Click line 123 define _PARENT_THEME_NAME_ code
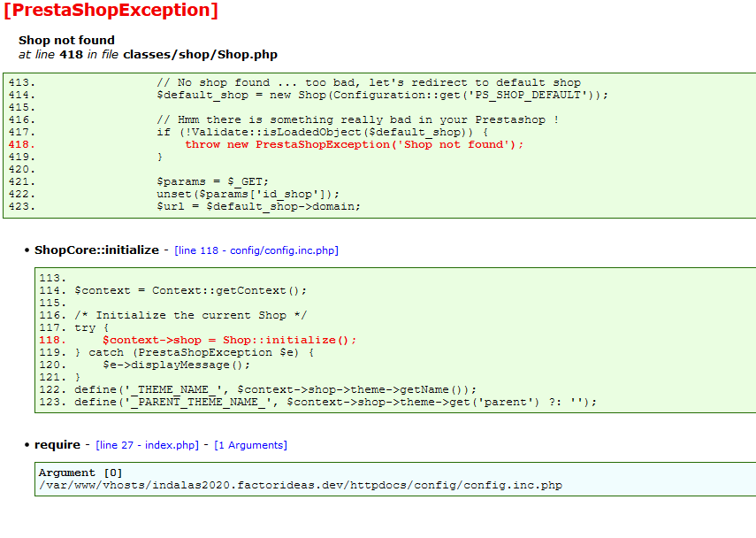This screenshot has height=538, width=756. click(x=336, y=402)
